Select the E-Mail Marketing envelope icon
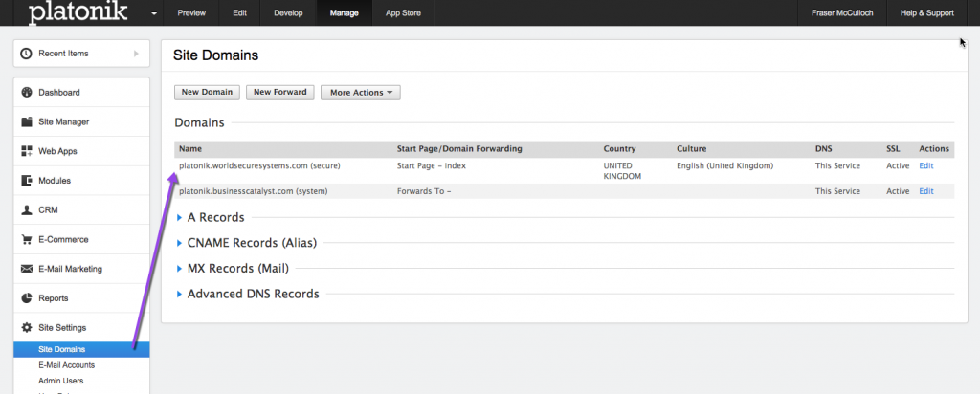The height and width of the screenshot is (394, 980). 27,269
